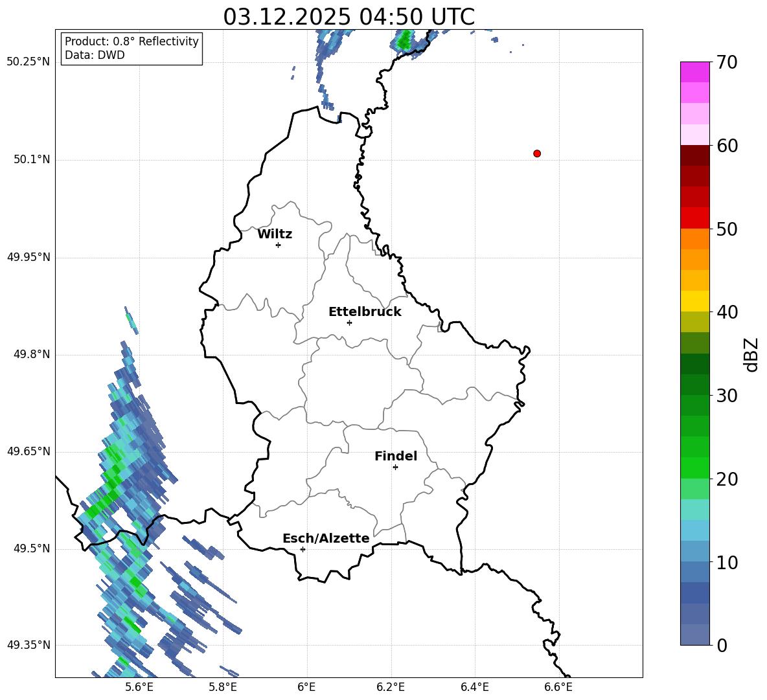This screenshot has width=767, height=700.
Task: Click 'Product: 0.8° Reflectivity' text
Action: (x=132, y=41)
